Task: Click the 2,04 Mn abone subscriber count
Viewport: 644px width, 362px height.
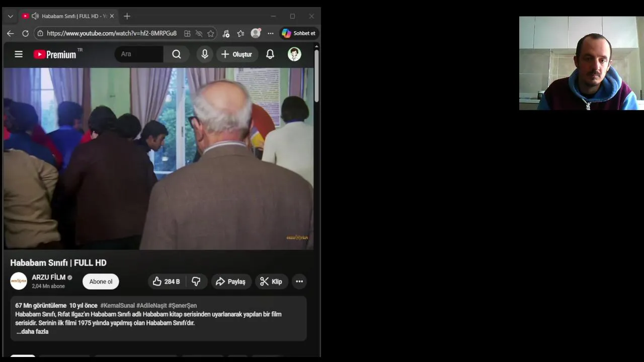Action: coord(48,286)
